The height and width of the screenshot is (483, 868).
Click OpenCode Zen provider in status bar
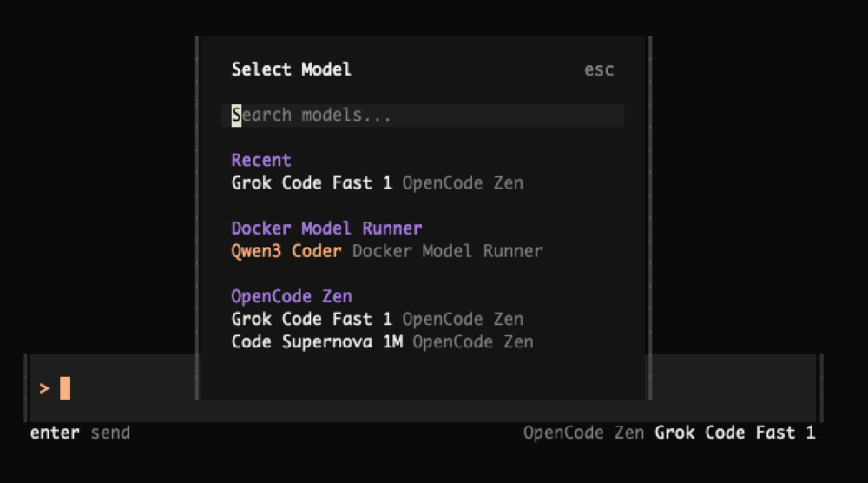584,433
